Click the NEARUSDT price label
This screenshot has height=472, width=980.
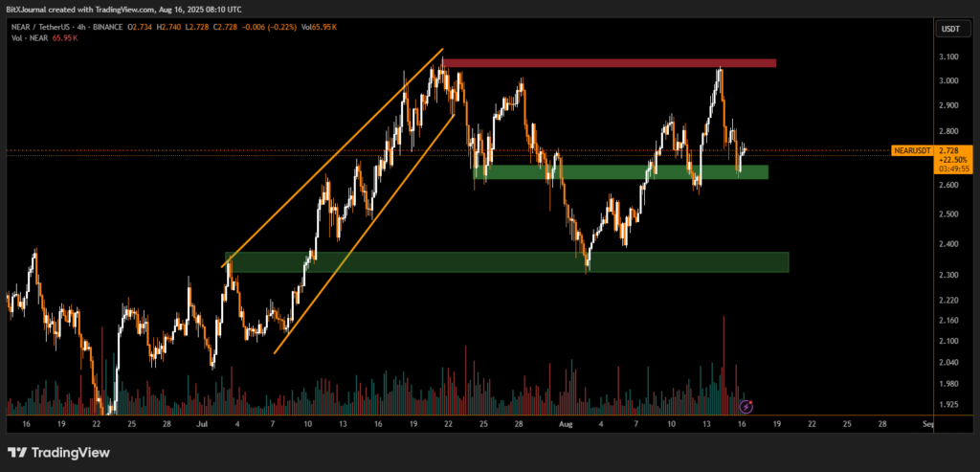click(x=912, y=150)
